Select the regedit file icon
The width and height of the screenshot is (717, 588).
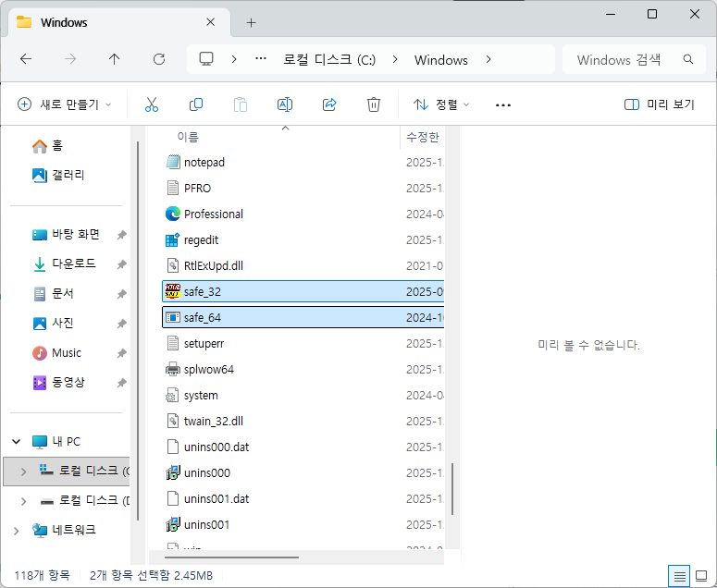pos(173,239)
